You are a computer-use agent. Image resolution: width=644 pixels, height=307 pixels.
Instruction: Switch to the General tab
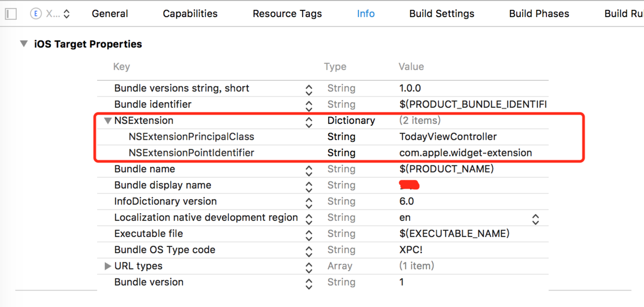pos(110,14)
